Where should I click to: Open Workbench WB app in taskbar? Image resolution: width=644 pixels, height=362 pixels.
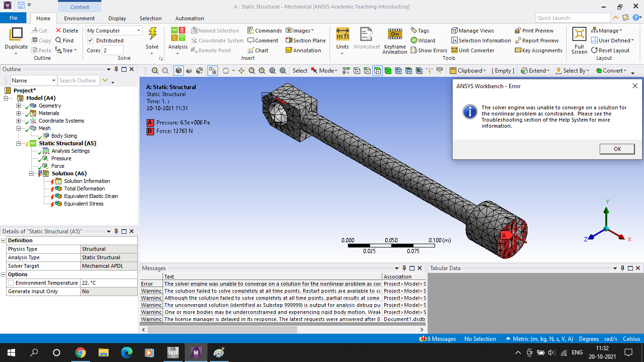pyautogui.click(x=173, y=353)
